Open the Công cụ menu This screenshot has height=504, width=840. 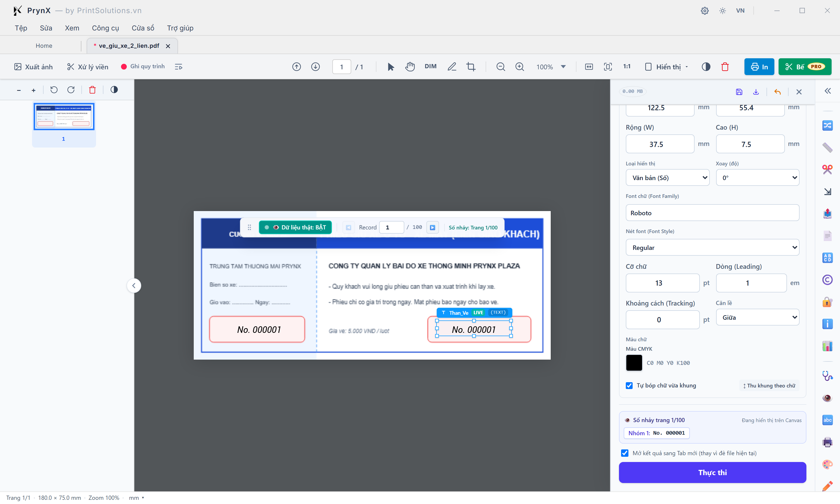point(105,28)
